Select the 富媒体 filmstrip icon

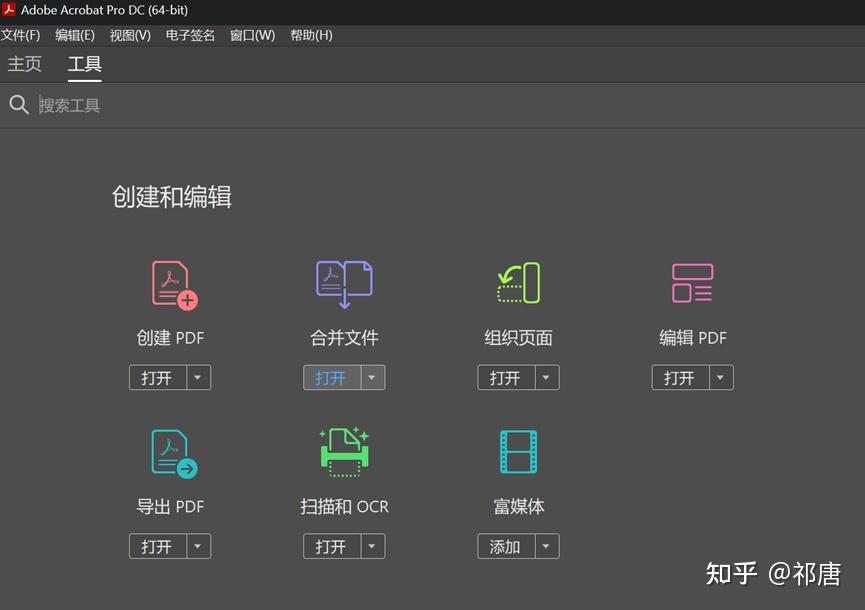tap(518, 452)
